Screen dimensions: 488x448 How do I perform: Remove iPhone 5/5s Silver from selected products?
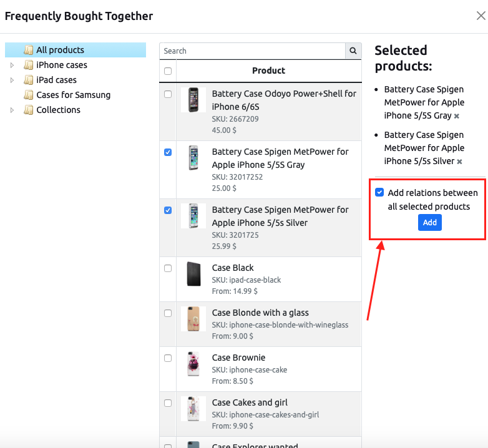coord(459,162)
